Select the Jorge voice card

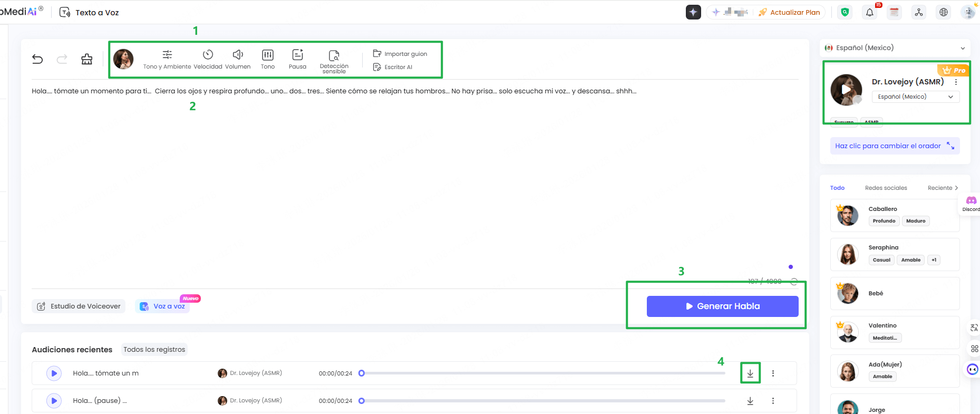[x=895, y=404]
